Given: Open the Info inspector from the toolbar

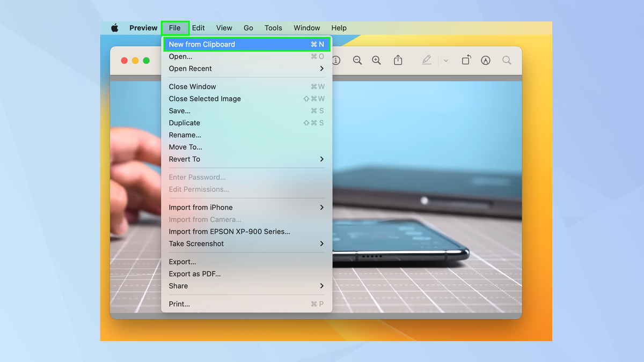Looking at the screenshot, I should pyautogui.click(x=336, y=60).
